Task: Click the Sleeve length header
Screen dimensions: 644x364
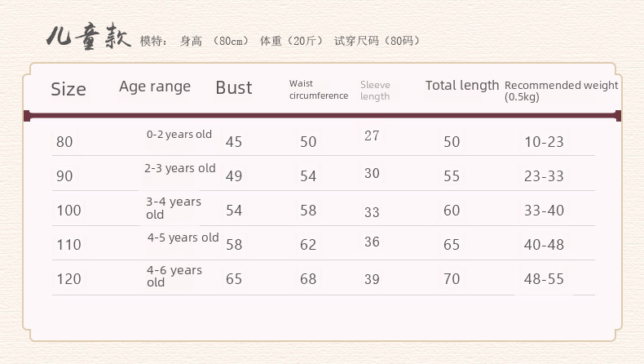Action: click(x=375, y=91)
